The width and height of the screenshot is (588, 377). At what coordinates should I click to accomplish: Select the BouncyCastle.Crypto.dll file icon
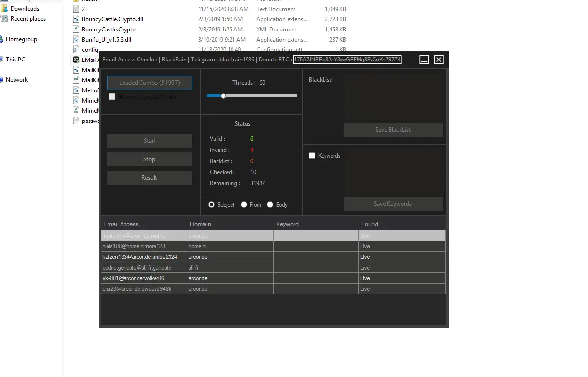[76, 19]
